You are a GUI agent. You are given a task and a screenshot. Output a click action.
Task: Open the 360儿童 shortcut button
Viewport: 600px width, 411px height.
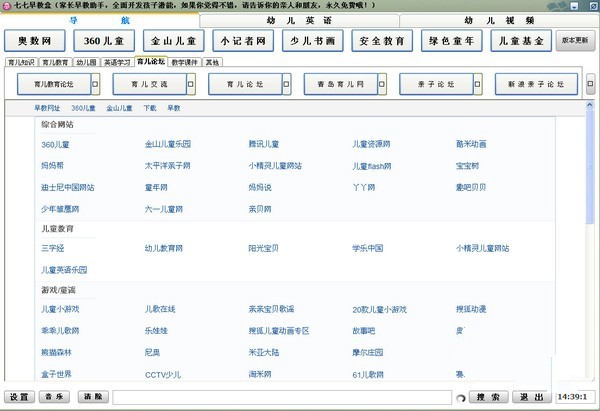click(x=104, y=41)
